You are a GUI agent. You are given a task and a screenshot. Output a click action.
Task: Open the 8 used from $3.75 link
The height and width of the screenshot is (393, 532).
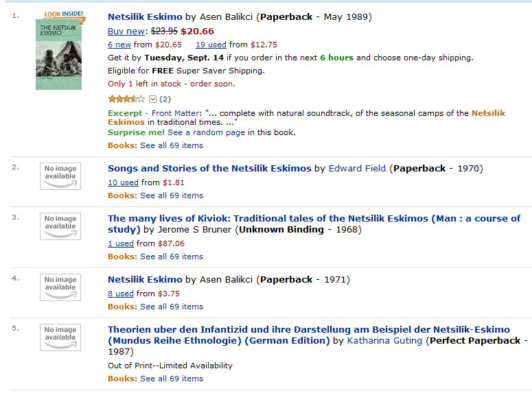[x=121, y=294]
